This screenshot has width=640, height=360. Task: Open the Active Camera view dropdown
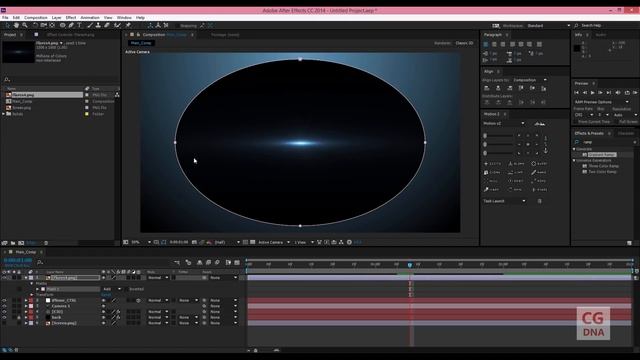tap(273, 242)
